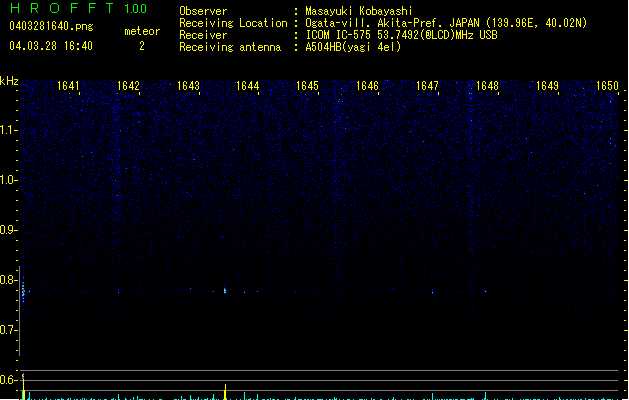The width and height of the screenshot is (629, 400).
Task: Click the tall yellow power spike below the 1644 echo
Action: [x=225, y=392]
